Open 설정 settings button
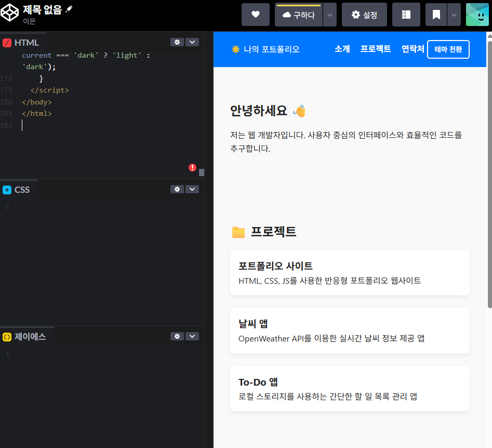Image resolution: width=492 pixels, height=448 pixels. 364,15
